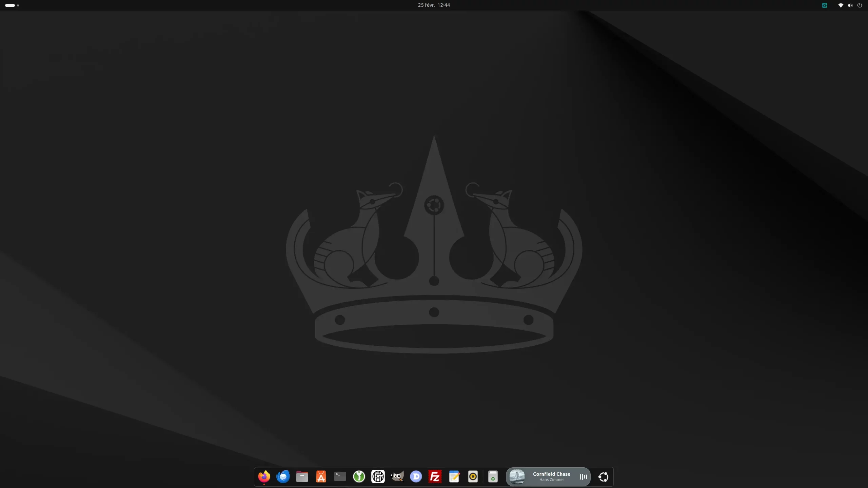The height and width of the screenshot is (488, 868).
Task: Click Cornfield Chase media widget title
Action: (551, 474)
